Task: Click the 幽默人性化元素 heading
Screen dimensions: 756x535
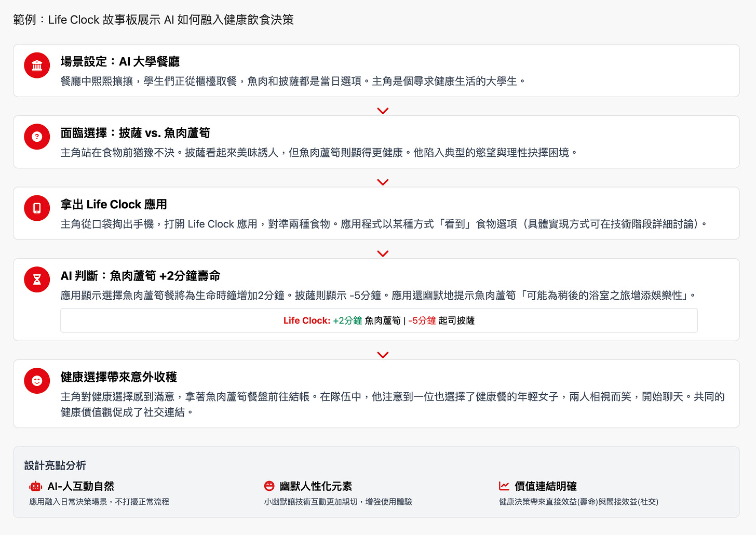Action: pyautogui.click(x=316, y=486)
